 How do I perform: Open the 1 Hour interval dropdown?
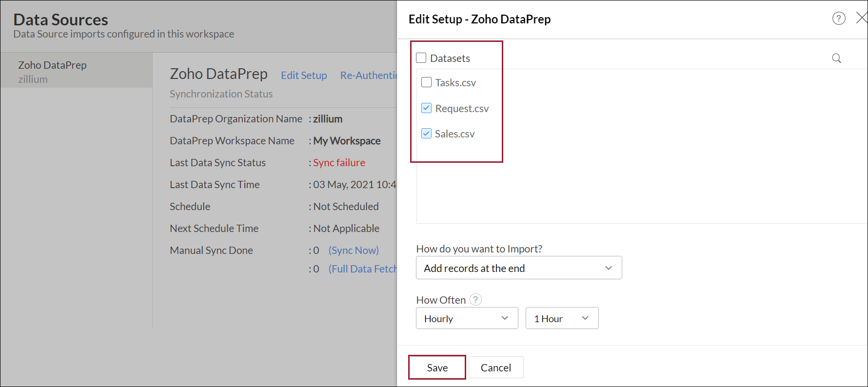[x=562, y=318]
